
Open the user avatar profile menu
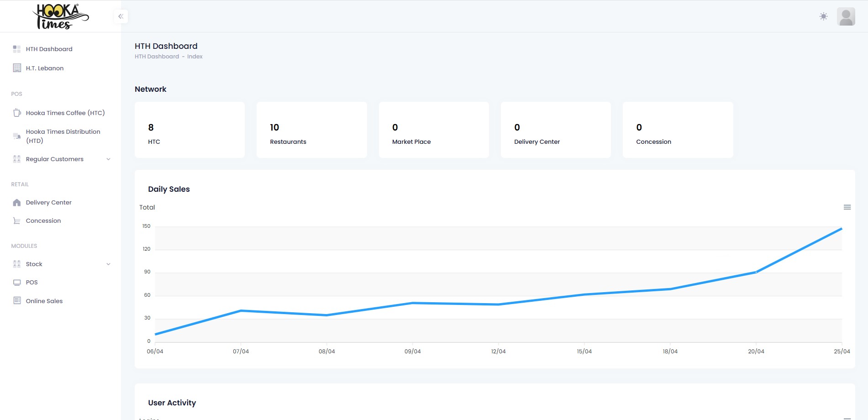click(846, 16)
